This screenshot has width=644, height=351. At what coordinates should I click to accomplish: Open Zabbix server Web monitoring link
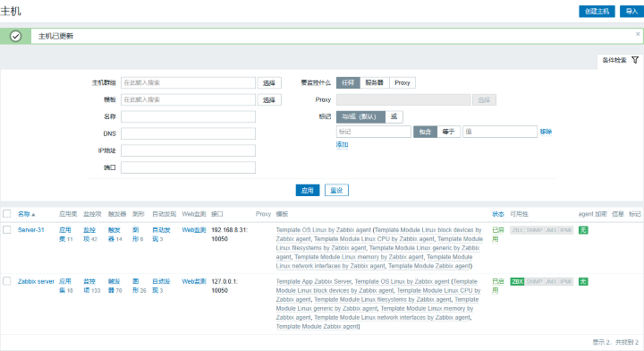coord(194,281)
